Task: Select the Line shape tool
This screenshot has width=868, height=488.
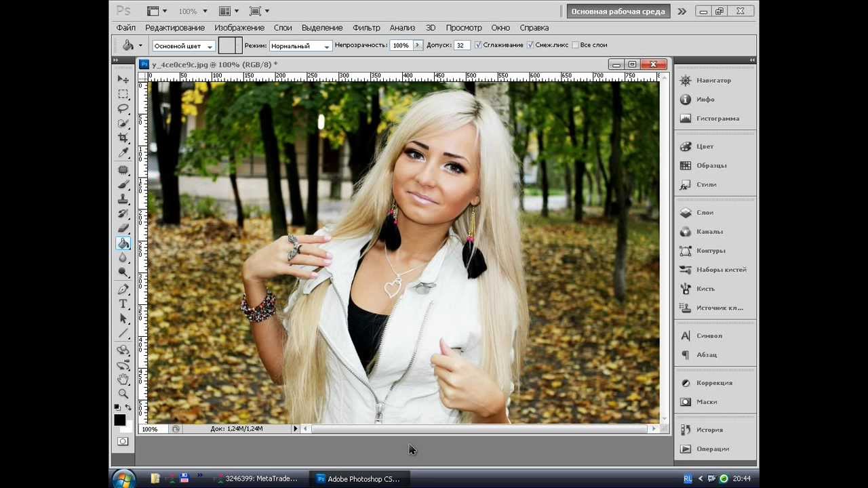Action: pyautogui.click(x=123, y=333)
